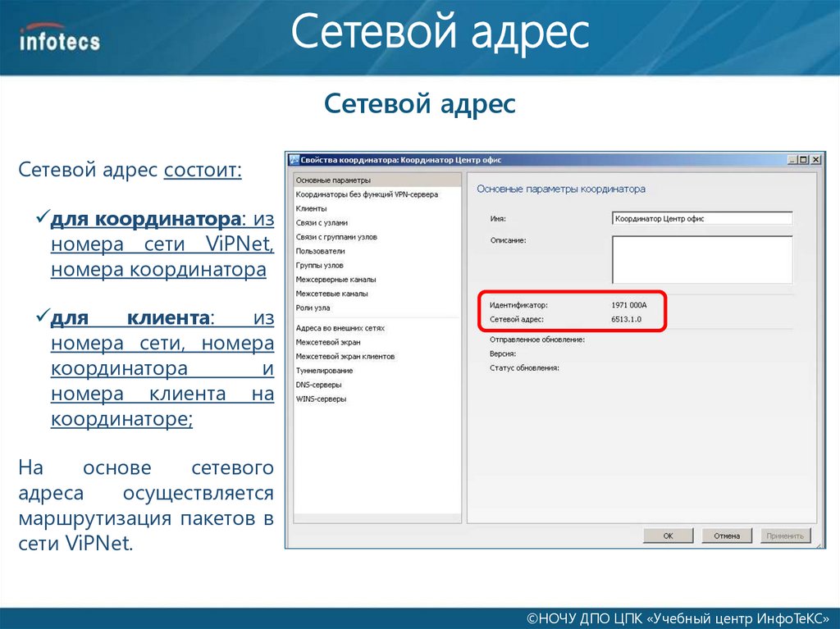Image resolution: width=840 pixels, height=629 pixels.
Task: Click the "Версия:" label
Action: click(x=503, y=353)
